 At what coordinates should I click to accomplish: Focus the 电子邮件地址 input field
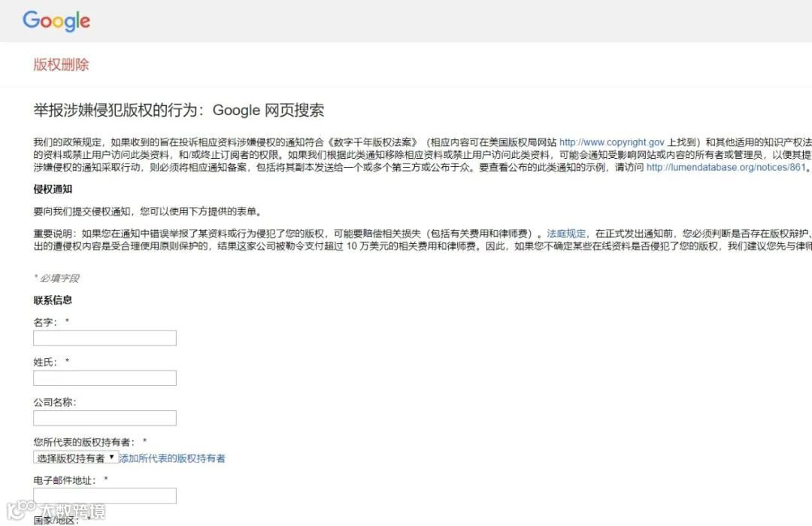coord(105,495)
